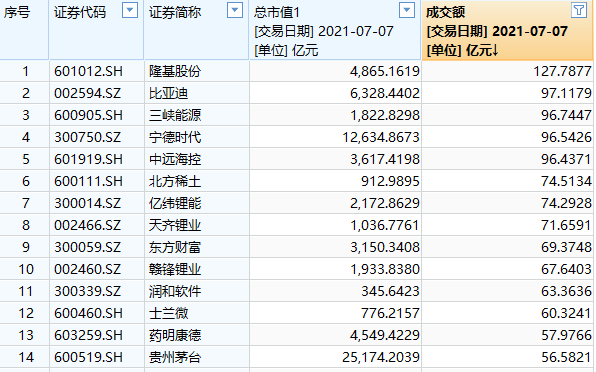The image size is (596, 372).
Task: Select code cell 002460.SZ
Action: point(97,269)
